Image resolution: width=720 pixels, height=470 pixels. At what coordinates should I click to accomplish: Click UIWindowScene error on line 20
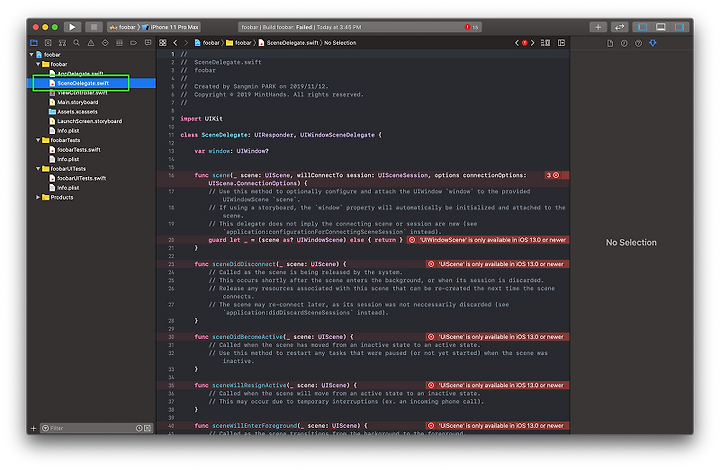pyautogui.click(x=488, y=240)
